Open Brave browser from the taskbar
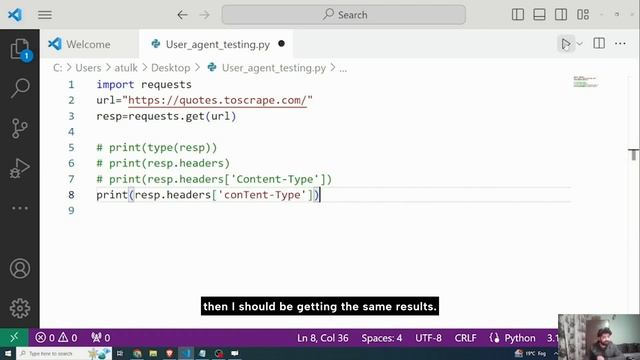640x360 pixels. pyautogui.click(x=169, y=353)
